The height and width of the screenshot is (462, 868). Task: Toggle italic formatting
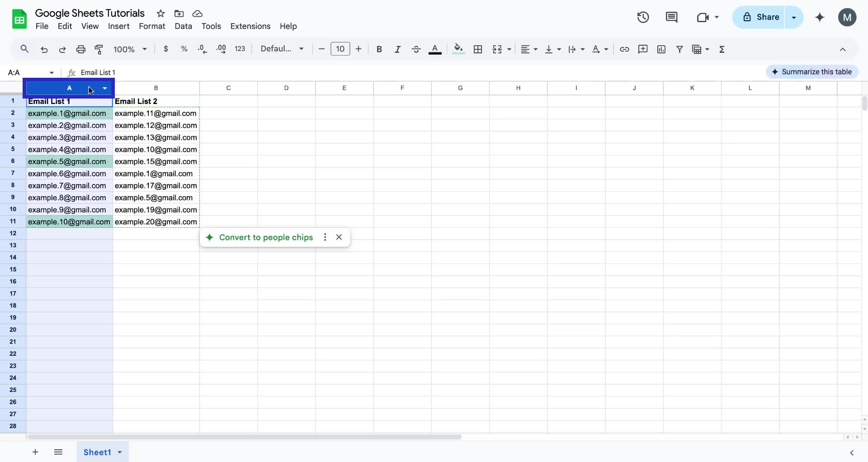click(397, 49)
